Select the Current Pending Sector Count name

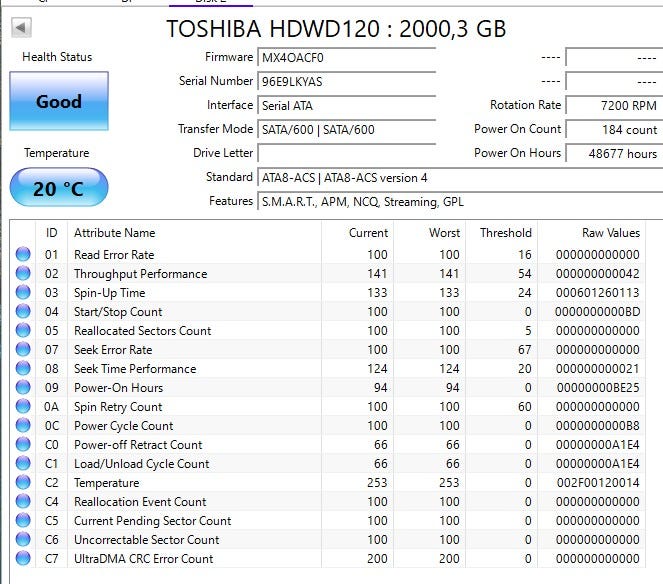153,521
